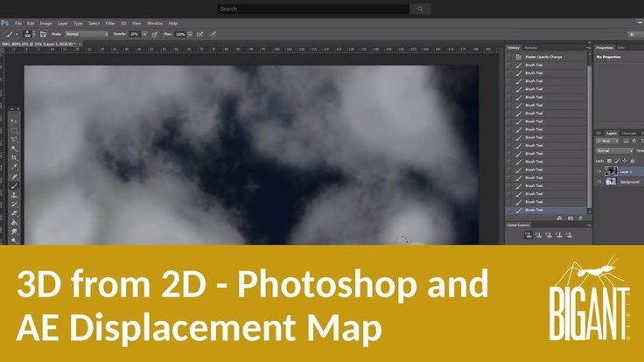Select the Paint Bucket tool

click(x=14, y=223)
